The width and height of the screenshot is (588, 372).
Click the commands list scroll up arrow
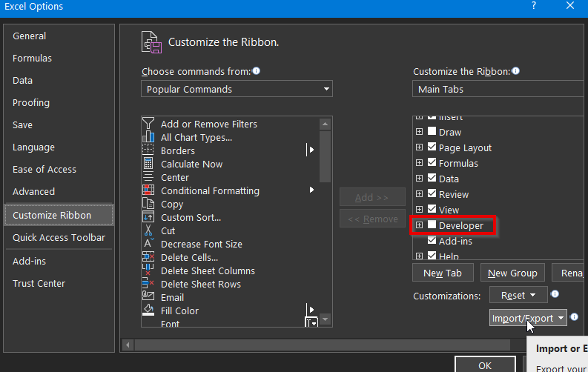[x=325, y=124]
